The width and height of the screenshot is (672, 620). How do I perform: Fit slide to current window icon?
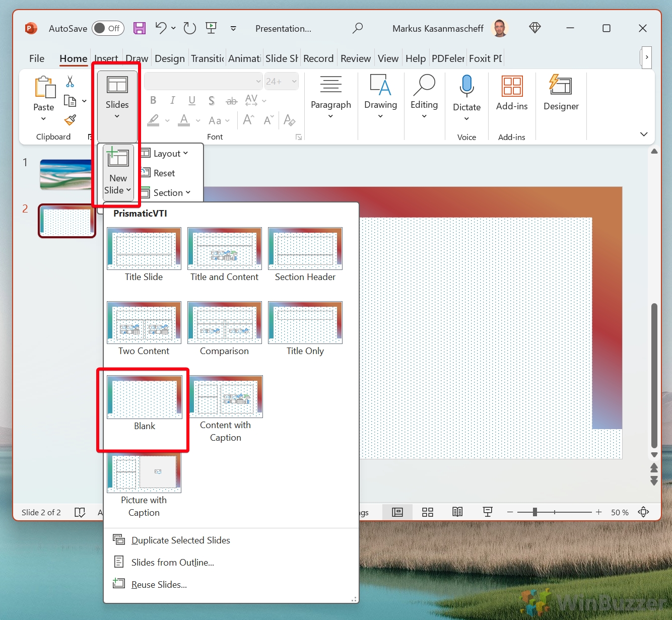[643, 512]
